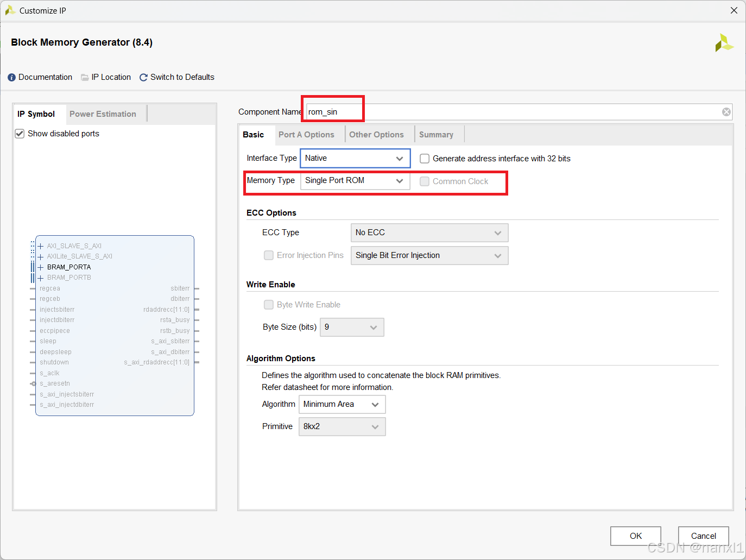Screen dimensions: 746x560
Task: Click the injectsbiterr port label
Action: pos(57,310)
